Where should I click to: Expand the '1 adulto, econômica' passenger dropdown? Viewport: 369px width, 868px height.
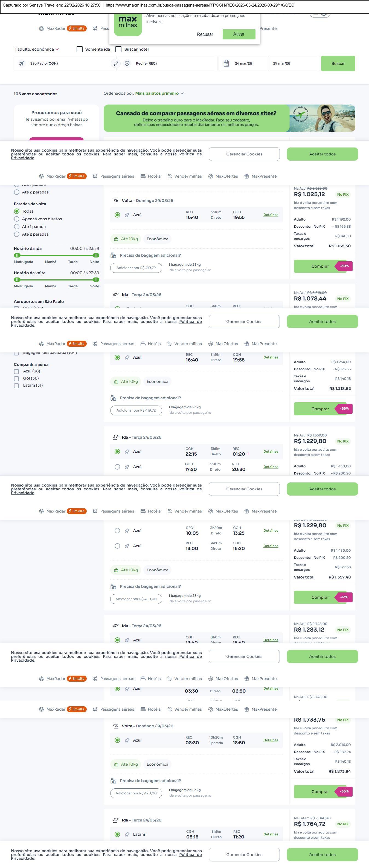[37, 49]
